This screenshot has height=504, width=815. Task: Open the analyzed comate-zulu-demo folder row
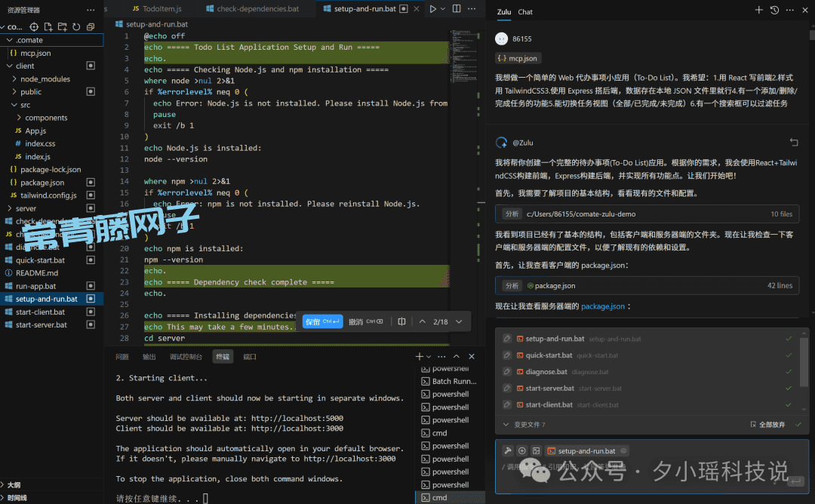647,214
